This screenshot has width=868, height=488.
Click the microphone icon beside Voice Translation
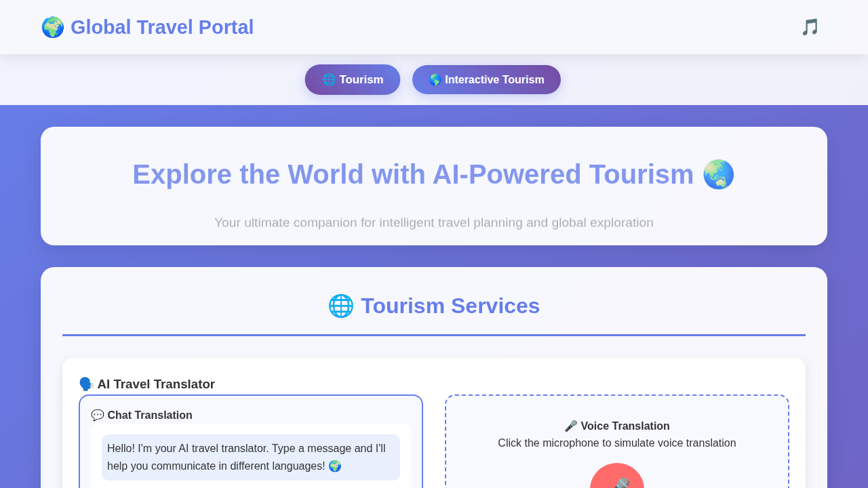click(x=570, y=426)
